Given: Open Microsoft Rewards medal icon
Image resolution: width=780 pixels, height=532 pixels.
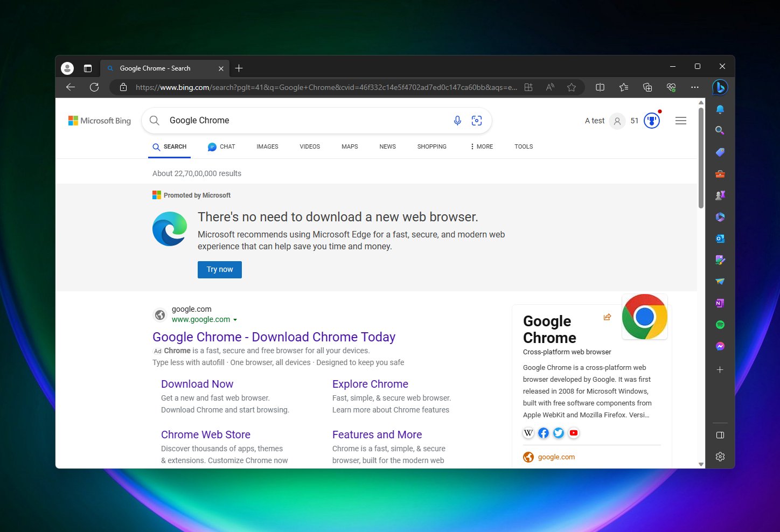Looking at the screenshot, I should click(x=652, y=120).
